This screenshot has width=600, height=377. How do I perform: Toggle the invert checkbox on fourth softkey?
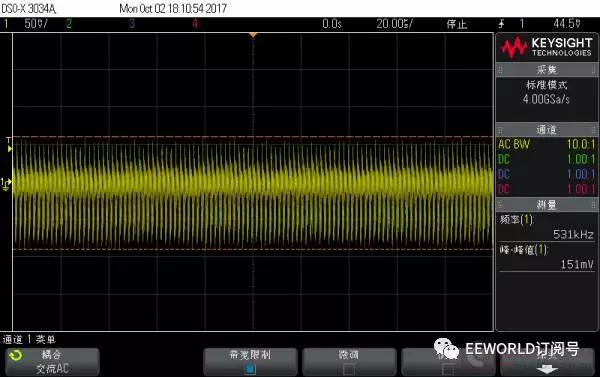448,369
